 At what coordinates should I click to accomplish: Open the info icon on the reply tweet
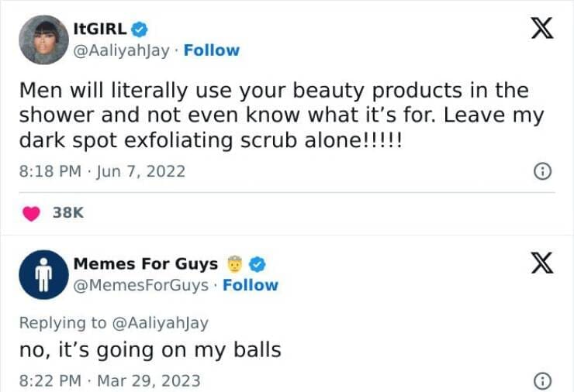click(543, 381)
